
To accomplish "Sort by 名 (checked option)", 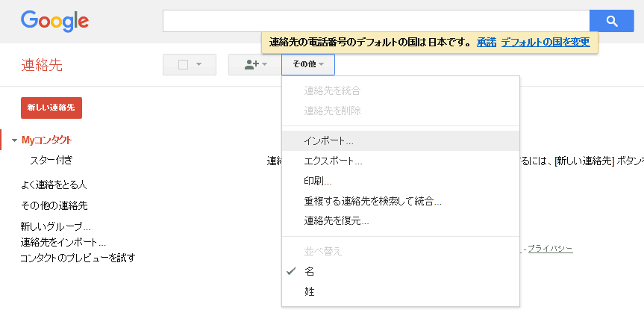I will point(309,272).
